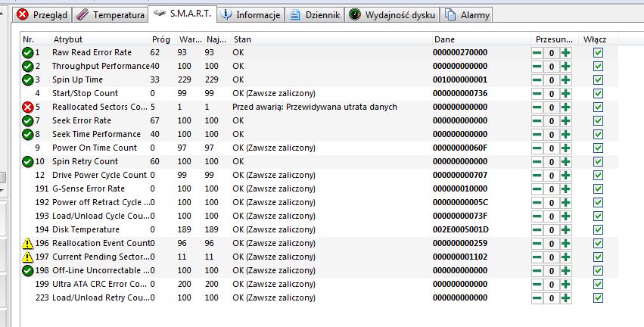The width and height of the screenshot is (644, 327).
Task: Click green check icon for Raw Read Error Rate
Action: coord(27,52)
